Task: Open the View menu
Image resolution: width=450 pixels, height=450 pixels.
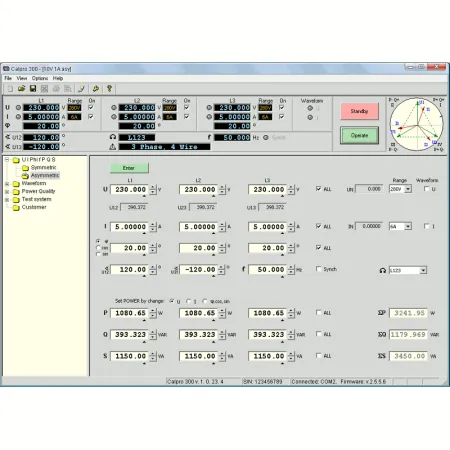Action: (22, 78)
